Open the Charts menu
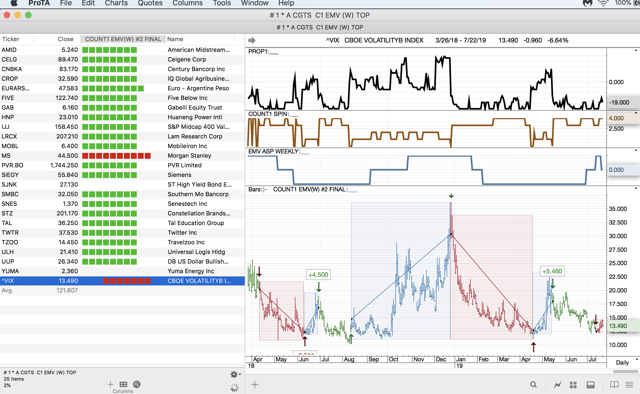 [116, 3]
